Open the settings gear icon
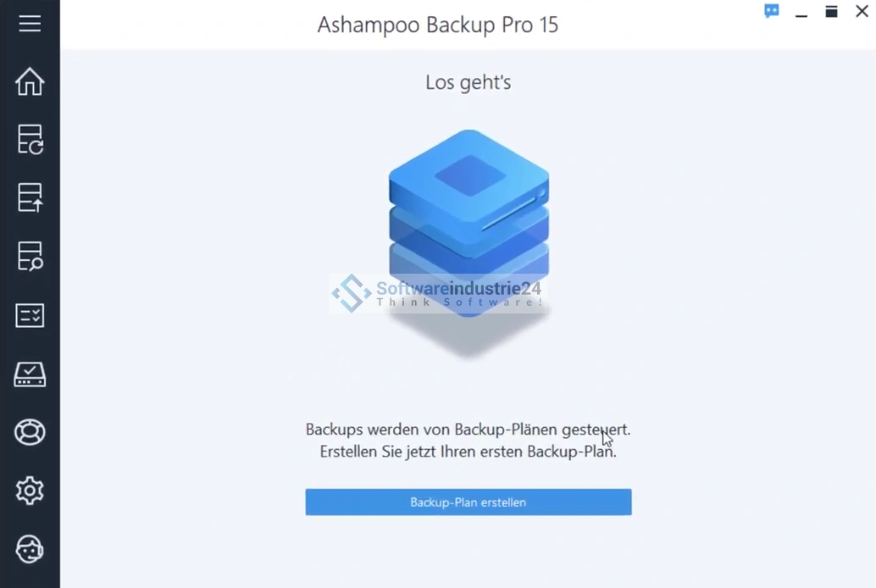 (30, 491)
